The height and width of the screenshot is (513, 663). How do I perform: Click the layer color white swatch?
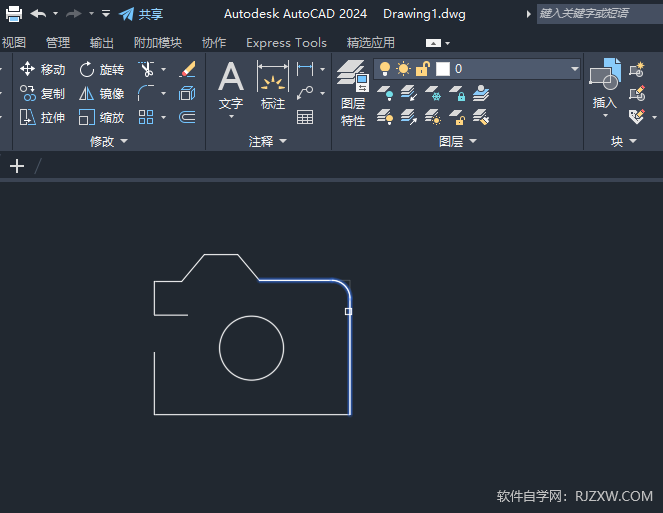(442, 69)
